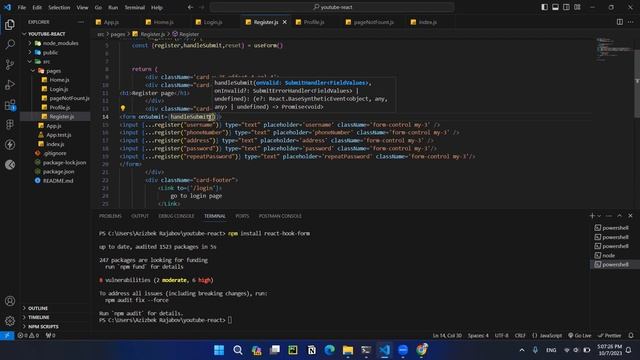
Task: Select the node terminal instance
Action: pos(608,256)
